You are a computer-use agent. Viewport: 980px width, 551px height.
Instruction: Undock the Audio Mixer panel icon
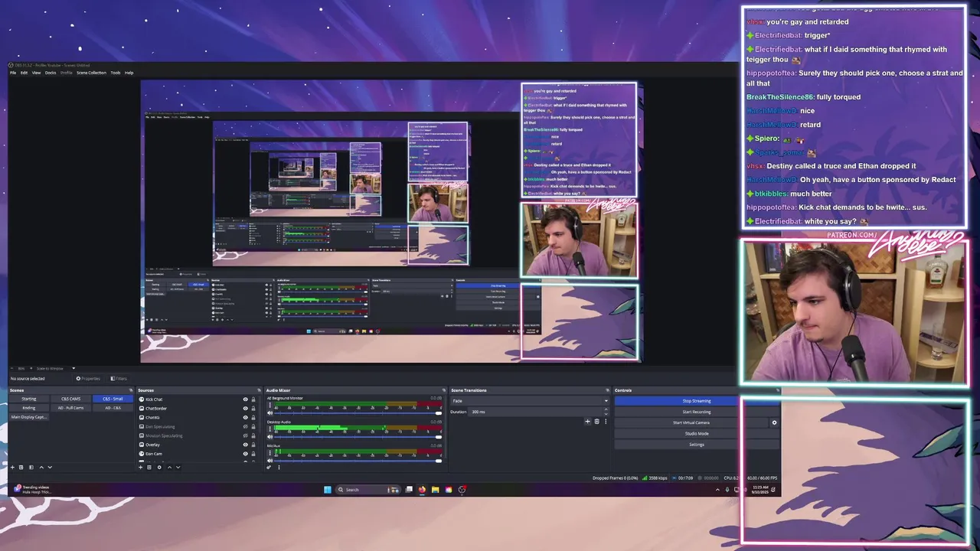[444, 390]
